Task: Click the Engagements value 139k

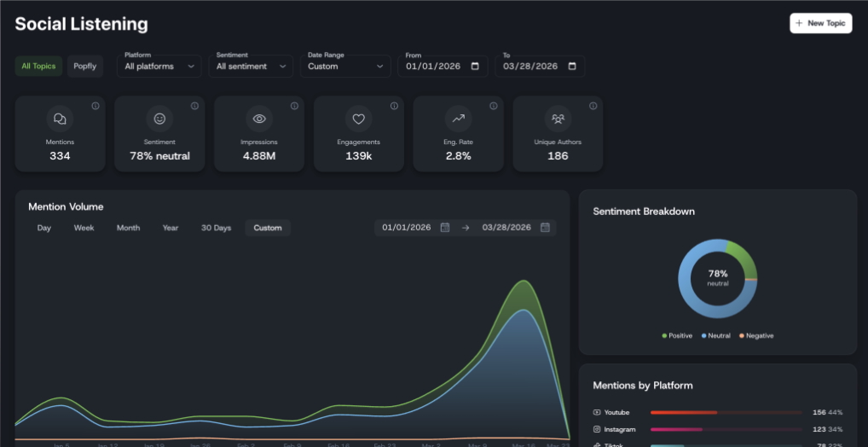Action: tap(359, 155)
